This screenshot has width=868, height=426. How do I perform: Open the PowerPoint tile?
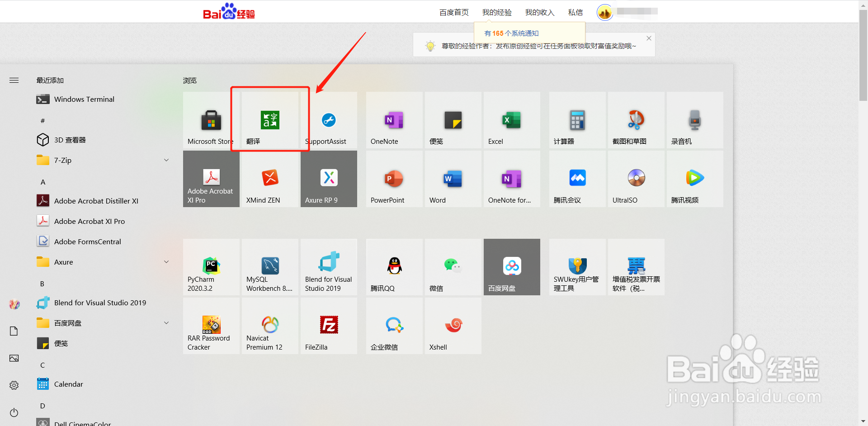(394, 179)
